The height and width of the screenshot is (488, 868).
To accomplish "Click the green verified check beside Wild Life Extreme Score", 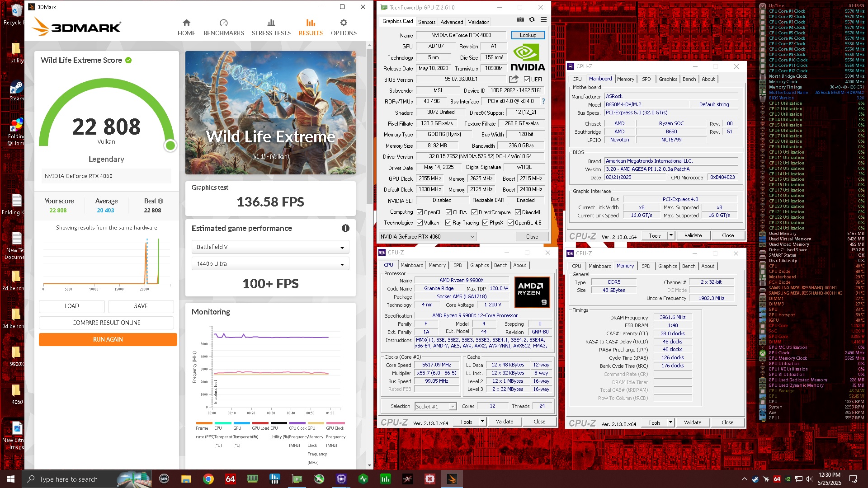I will pyautogui.click(x=128, y=60).
